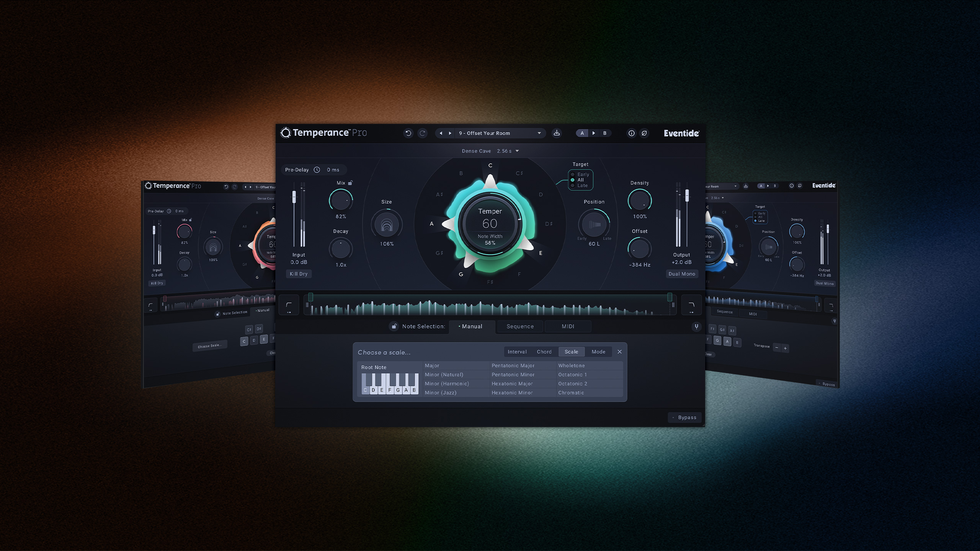Enable the Dual Mono button
Screen dimensions: 980x551
coord(682,274)
